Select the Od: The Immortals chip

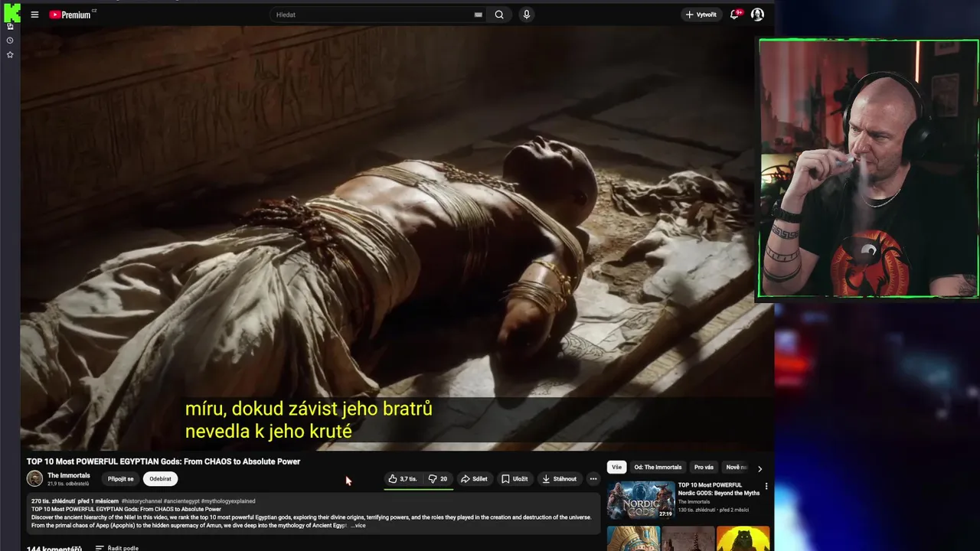coord(658,468)
